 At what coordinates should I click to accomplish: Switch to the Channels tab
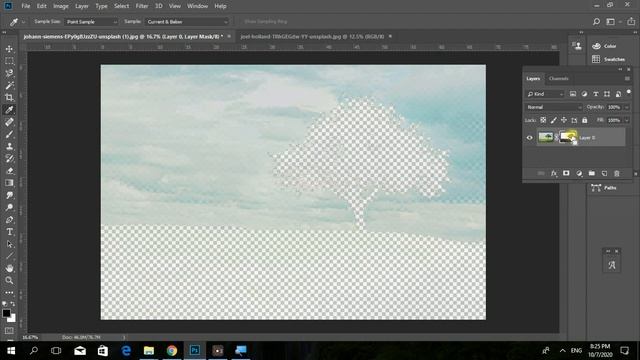click(558, 78)
